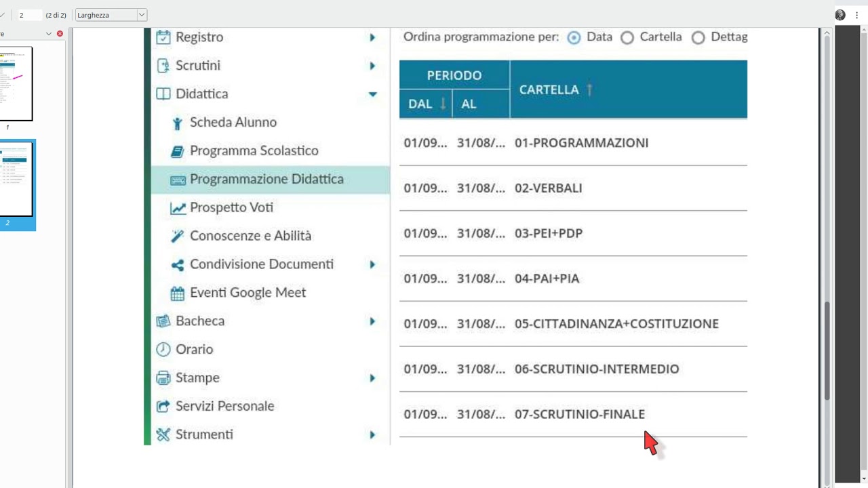Open the 05-CITTADINANZA+COSTITUZIONE folder row
Screen dimensions: 868x488
pyautogui.click(x=573, y=324)
